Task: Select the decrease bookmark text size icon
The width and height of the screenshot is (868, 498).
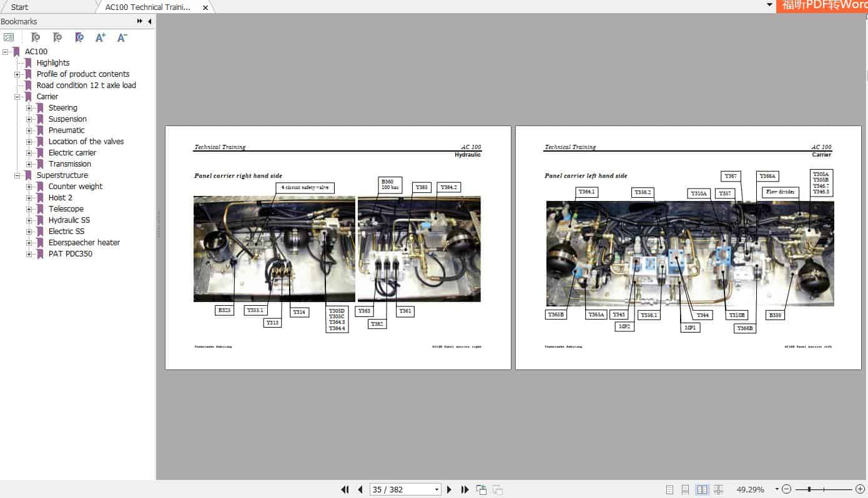Action: pyautogui.click(x=122, y=37)
